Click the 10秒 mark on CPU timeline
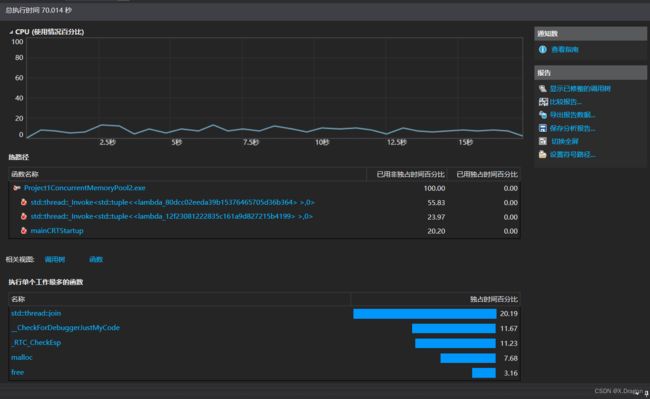This screenshot has width=650, height=399. (x=322, y=143)
